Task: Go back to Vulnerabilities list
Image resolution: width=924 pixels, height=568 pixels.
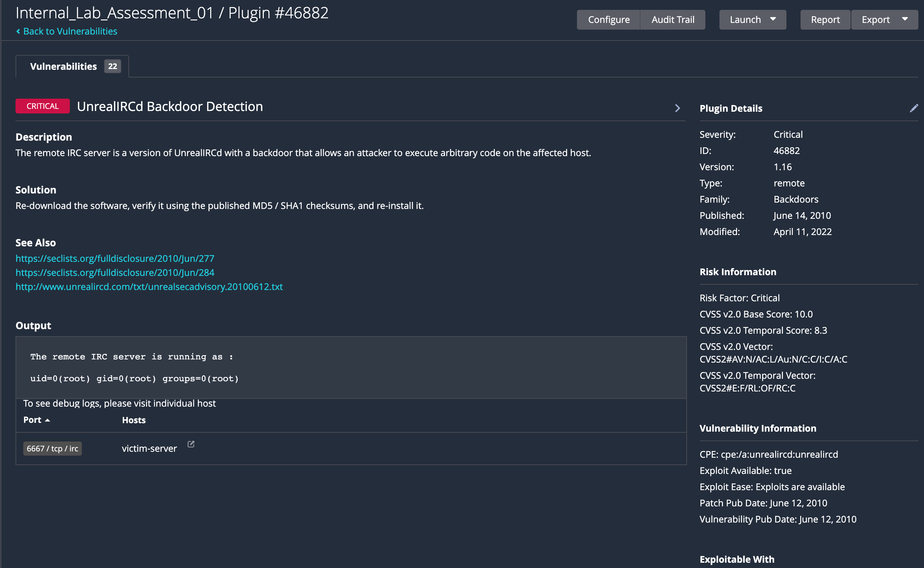Action: coord(70,32)
